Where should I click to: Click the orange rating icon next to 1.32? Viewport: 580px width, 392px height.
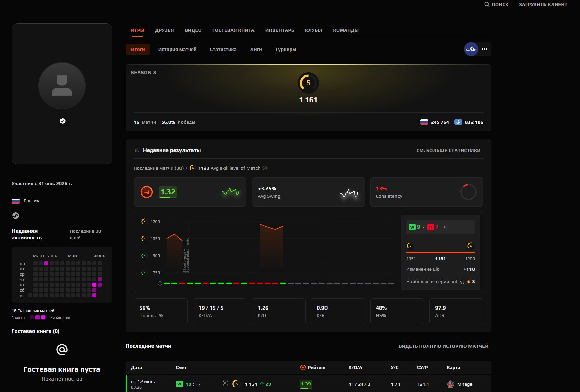[147, 192]
